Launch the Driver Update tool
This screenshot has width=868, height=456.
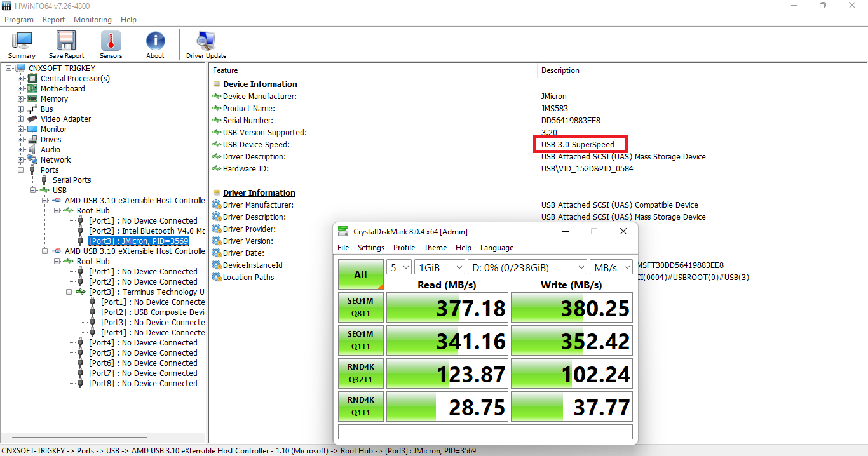[x=206, y=45]
